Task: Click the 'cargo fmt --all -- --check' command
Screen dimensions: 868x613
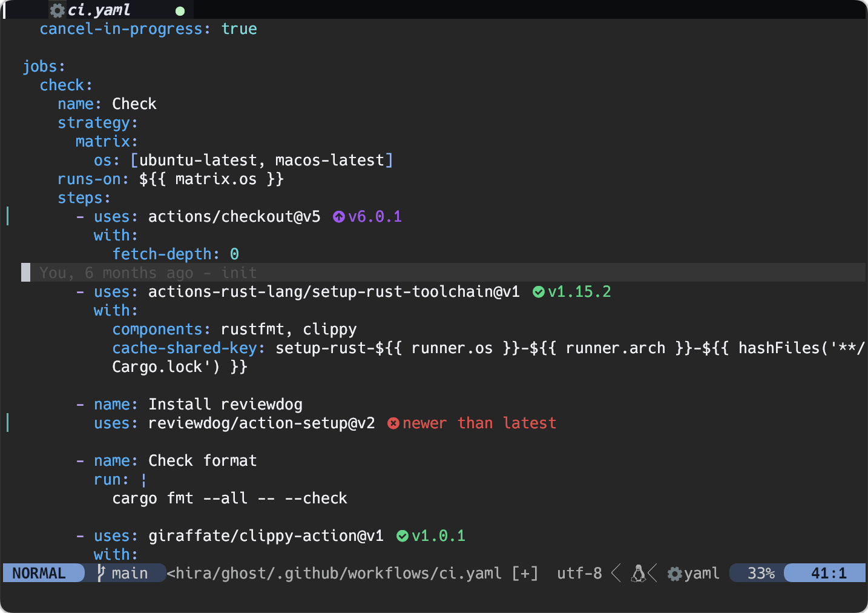Action: 230,499
